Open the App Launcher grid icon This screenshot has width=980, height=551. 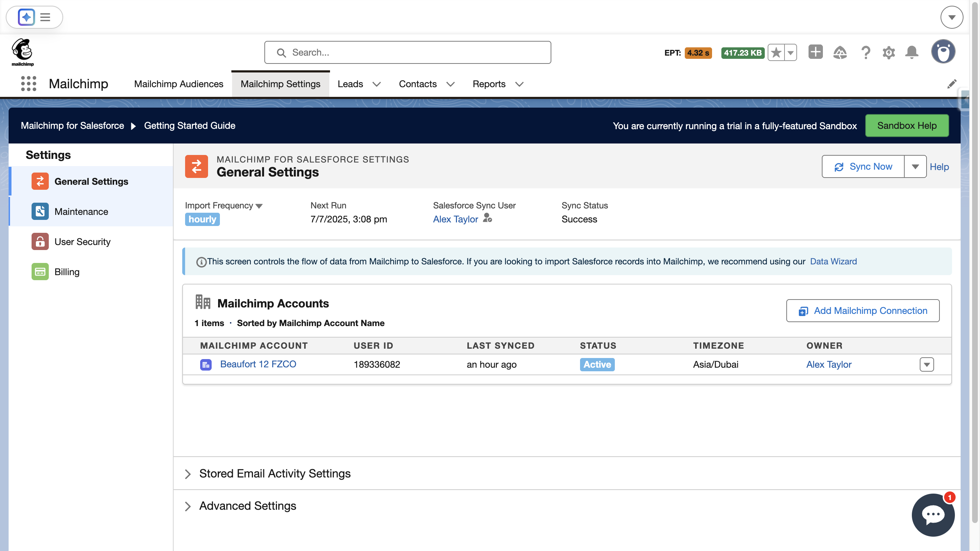29,84
